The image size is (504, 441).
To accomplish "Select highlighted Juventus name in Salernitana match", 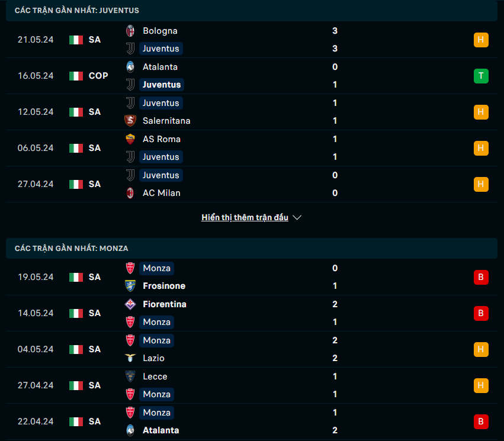I will coord(161,103).
